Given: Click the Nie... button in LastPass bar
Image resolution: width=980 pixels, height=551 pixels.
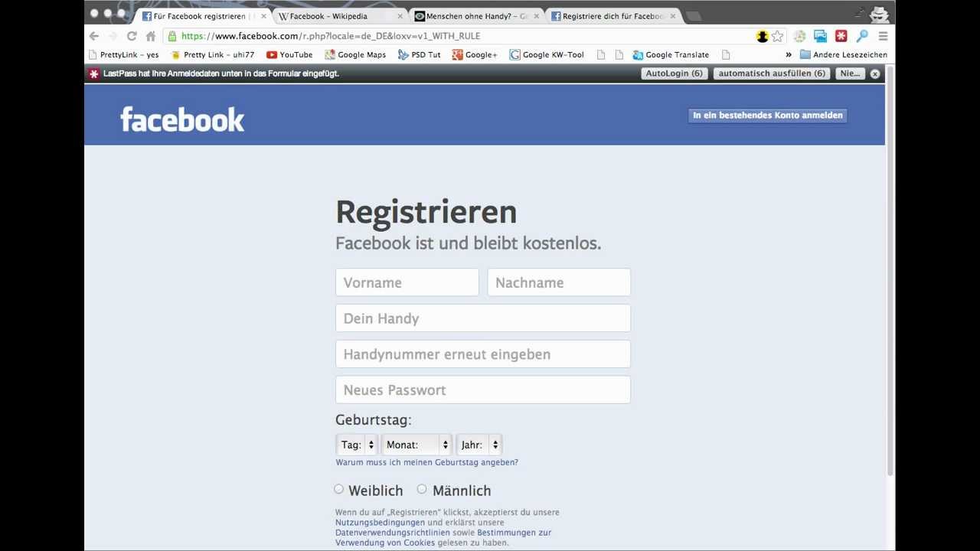Looking at the screenshot, I should [x=850, y=73].
